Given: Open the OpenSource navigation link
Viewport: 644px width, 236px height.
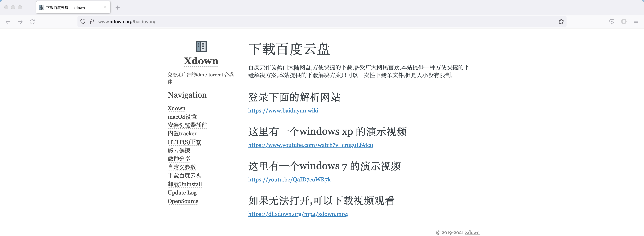Looking at the screenshot, I should coord(183,201).
